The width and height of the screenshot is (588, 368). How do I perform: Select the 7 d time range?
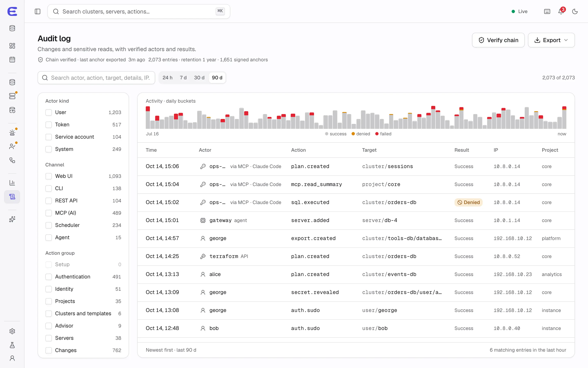(183, 78)
